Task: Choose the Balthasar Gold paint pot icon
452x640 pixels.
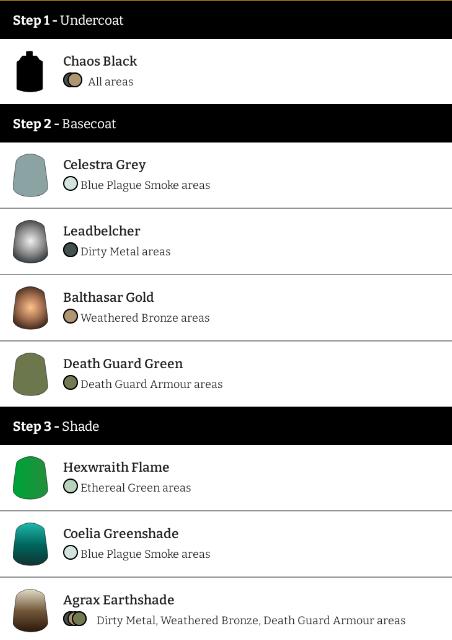Action: click(x=30, y=308)
